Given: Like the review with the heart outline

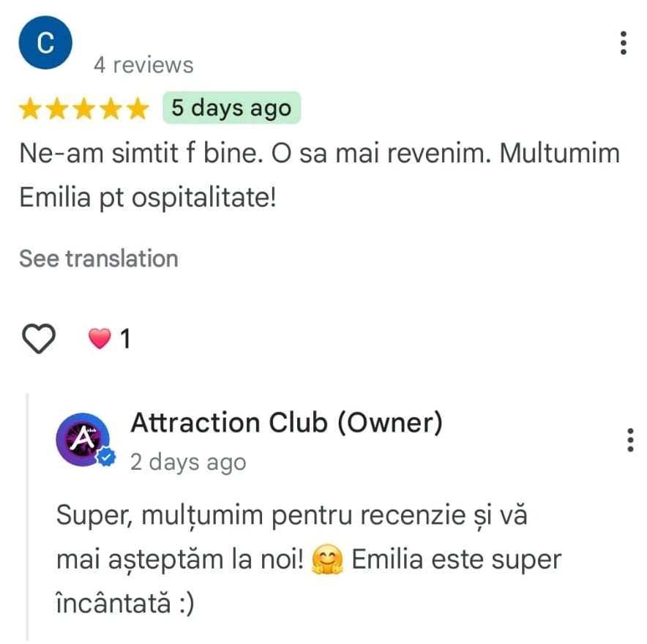Looking at the screenshot, I should (38, 339).
